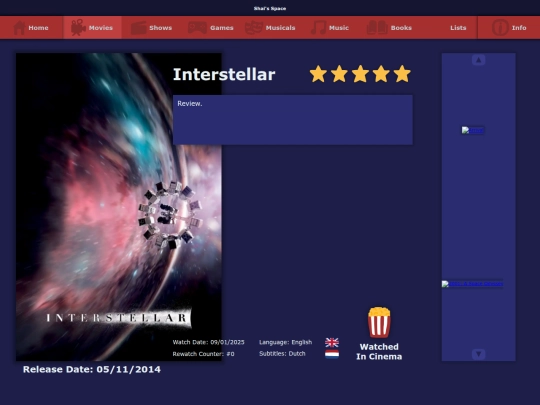The width and height of the screenshot is (540, 405).
Task: Click inside the Review text box
Action: 293,120
